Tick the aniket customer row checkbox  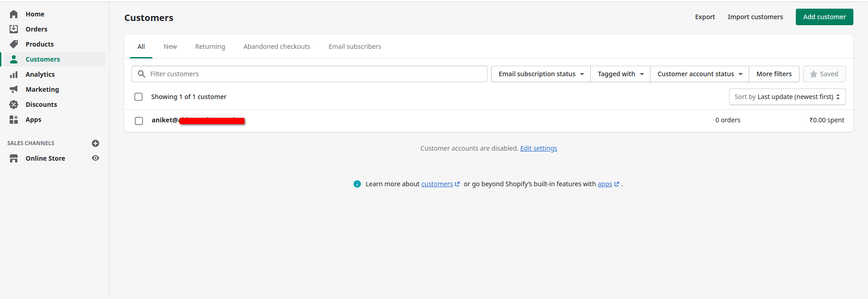(x=139, y=121)
